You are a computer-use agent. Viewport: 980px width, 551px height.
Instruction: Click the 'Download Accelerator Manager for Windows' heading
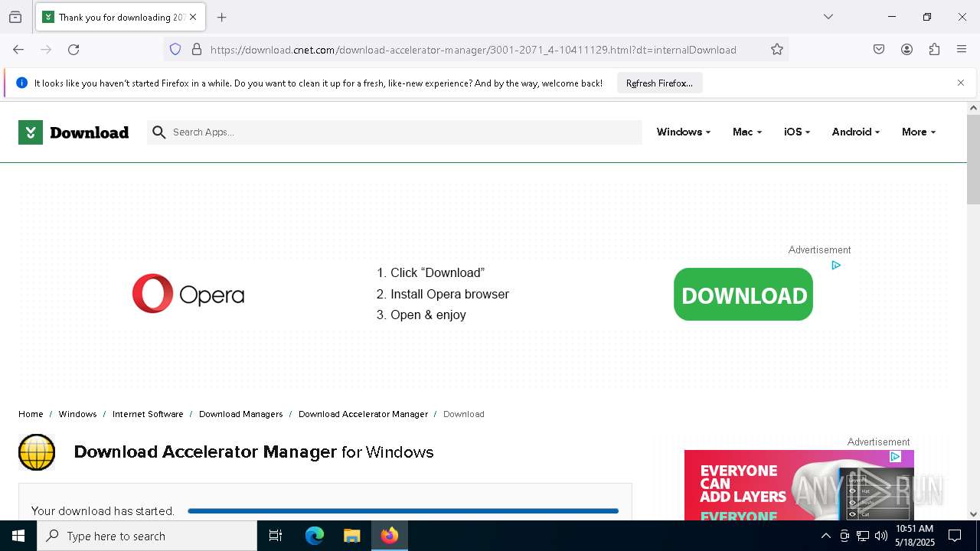tap(253, 452)
